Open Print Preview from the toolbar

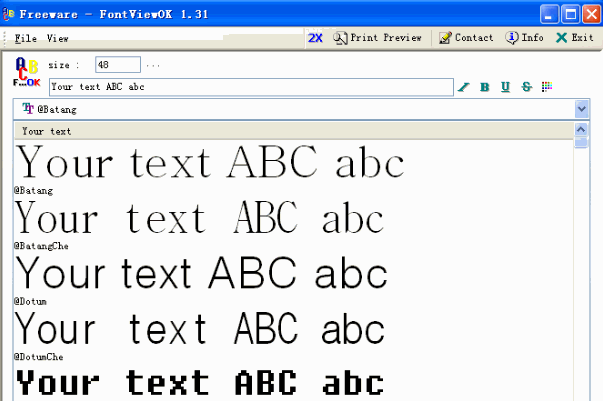click(x=377, y=38)
